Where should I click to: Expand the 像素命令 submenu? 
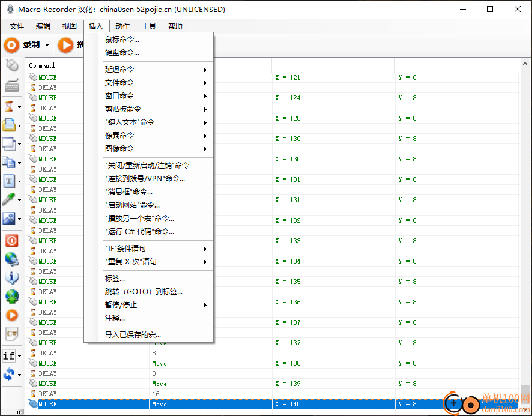click(148, 136)
